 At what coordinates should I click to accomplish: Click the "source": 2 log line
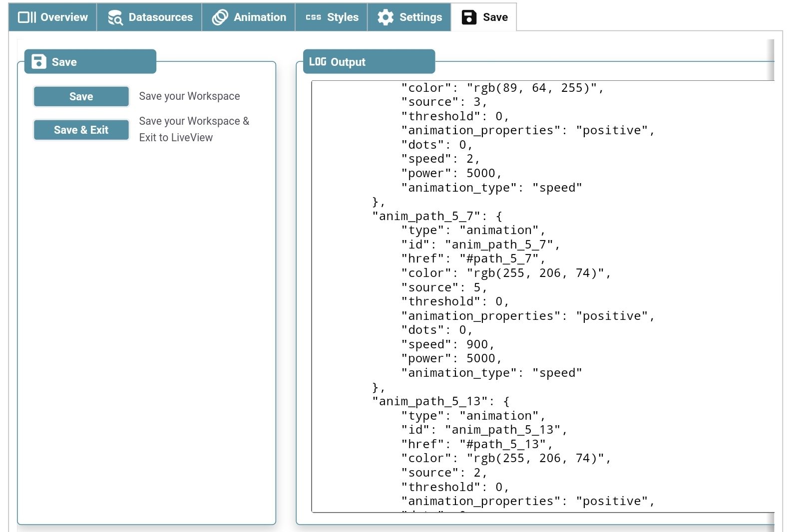coord(444,473)
